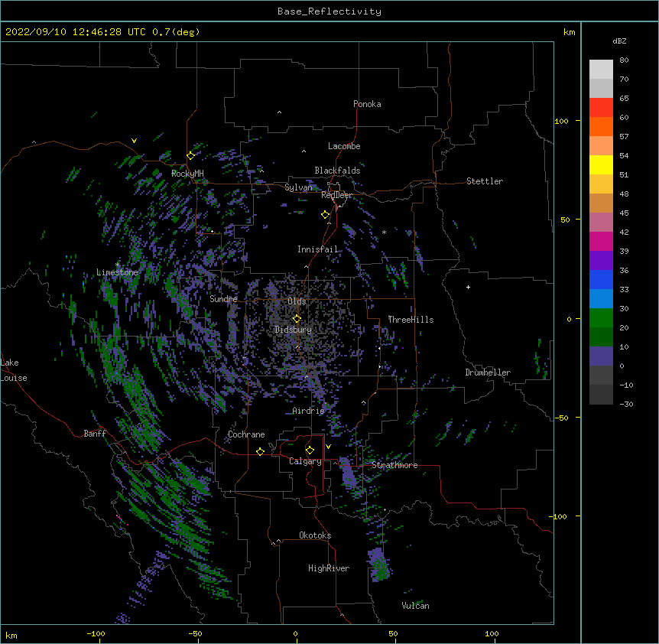This screenshot has width=659, height=644.
Task: Click the Sundre town label
Action: click(x=223, y=299)
